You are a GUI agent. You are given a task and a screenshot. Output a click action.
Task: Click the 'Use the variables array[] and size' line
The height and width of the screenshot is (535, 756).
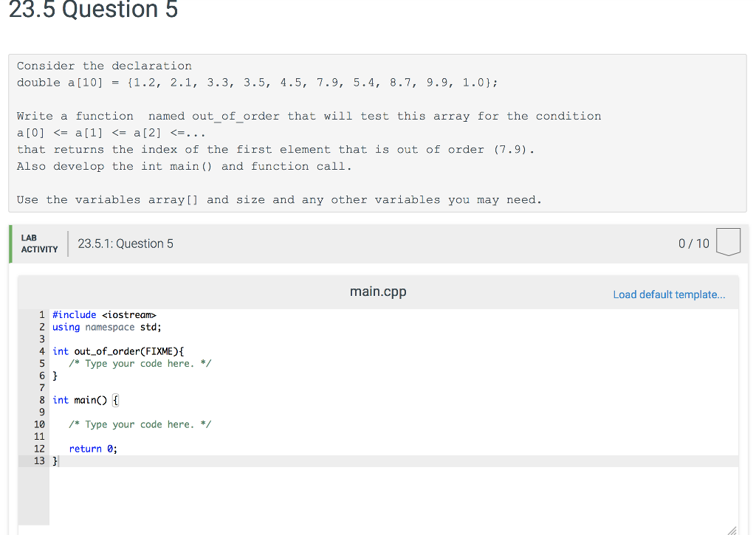click(279, 199)
